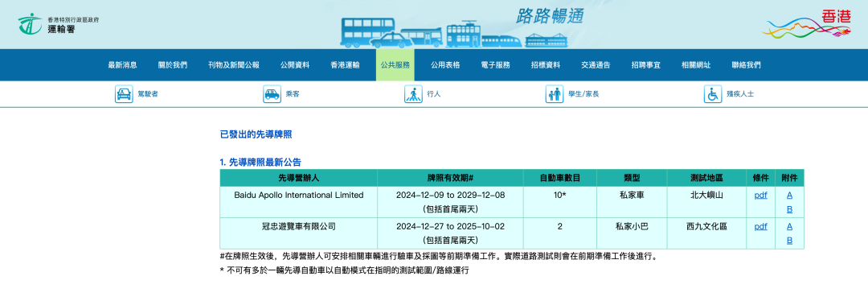Click the 私家車 type cell
868x301 pixels.
pos(632,202)
